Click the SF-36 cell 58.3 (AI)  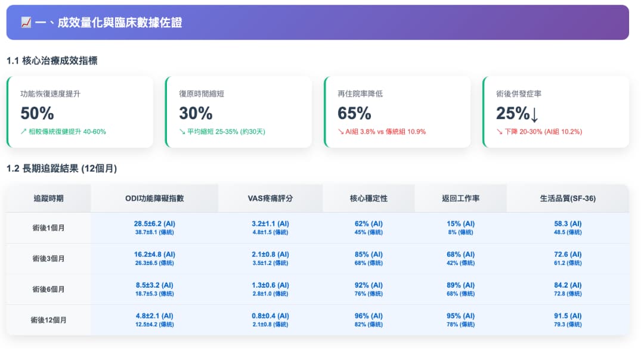(x=568, y=224)
